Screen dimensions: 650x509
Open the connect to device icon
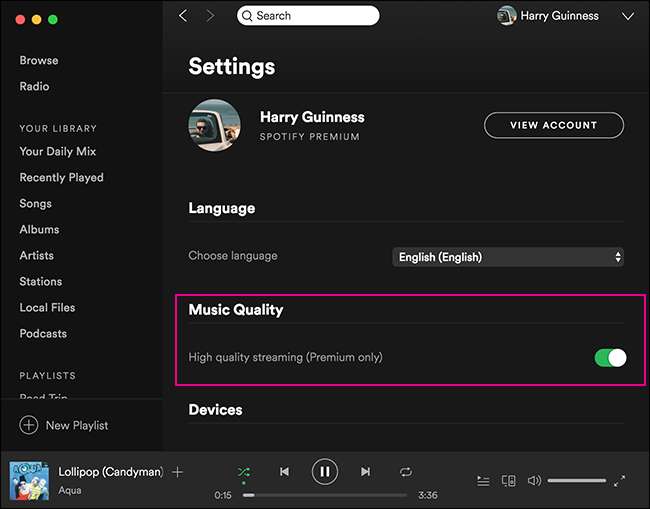point(508,481)
